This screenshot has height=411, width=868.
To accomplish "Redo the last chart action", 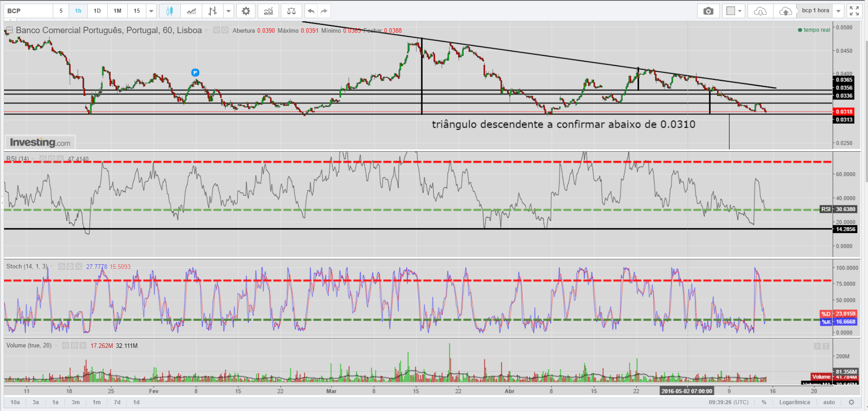I will pos(324,11).
